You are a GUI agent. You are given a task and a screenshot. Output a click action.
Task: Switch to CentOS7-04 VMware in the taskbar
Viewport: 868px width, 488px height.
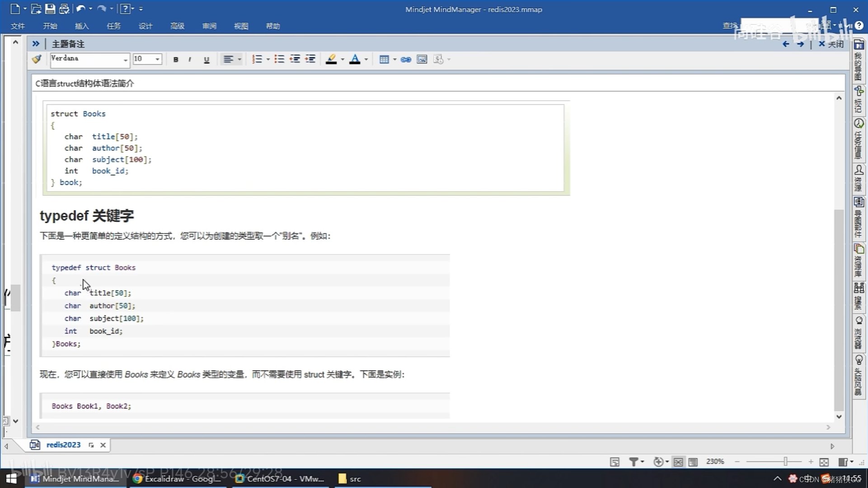pyautogui.click(x=281, y=479)
